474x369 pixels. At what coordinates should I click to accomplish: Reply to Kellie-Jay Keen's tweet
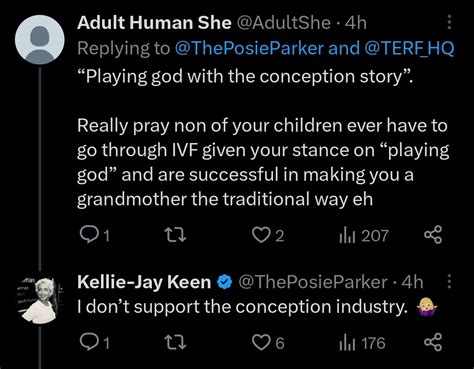click(95, 343)
